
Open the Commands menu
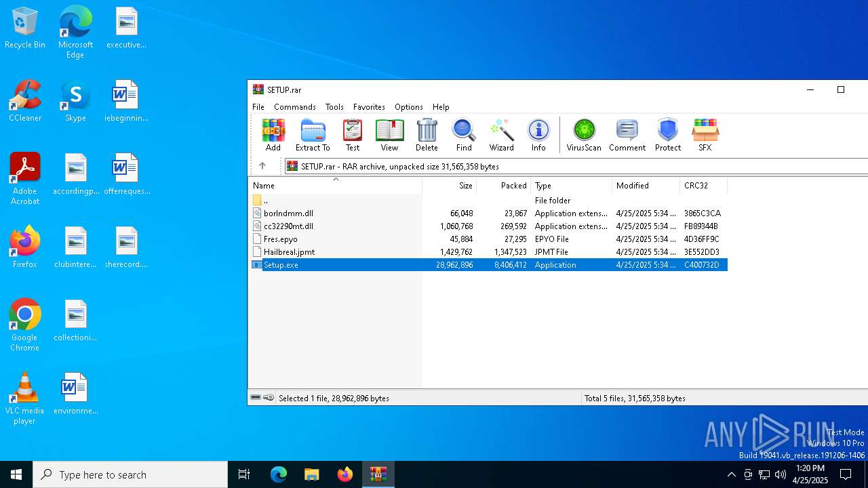(295, 107)
